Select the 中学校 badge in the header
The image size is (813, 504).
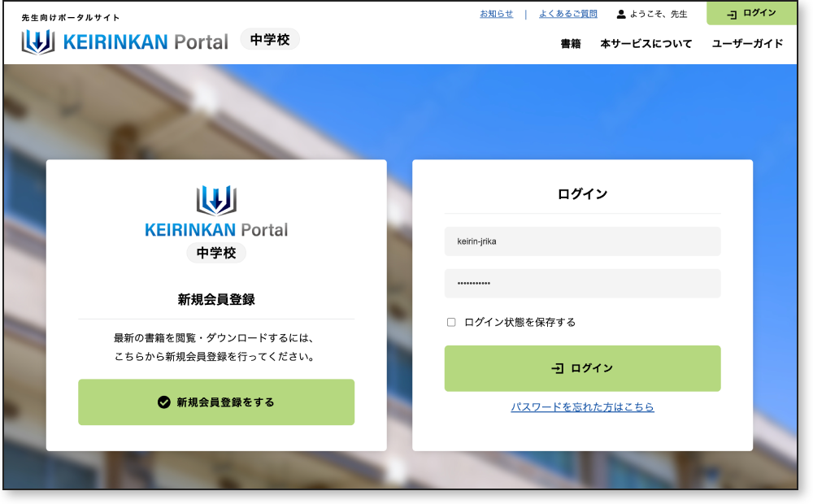[270, 39]
